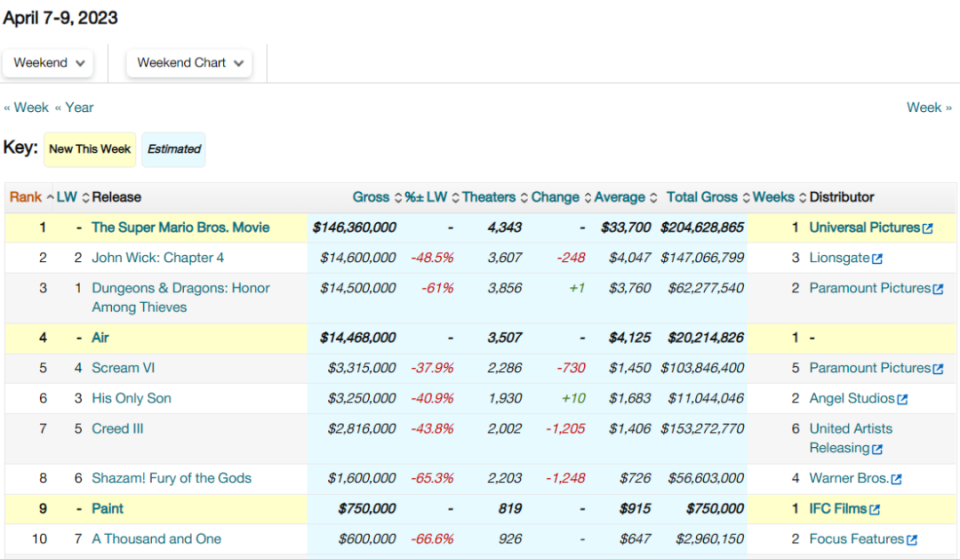This screenshot has height=559, width=960.
Task: Click the Distributor column header
Action: click(841, 197)
